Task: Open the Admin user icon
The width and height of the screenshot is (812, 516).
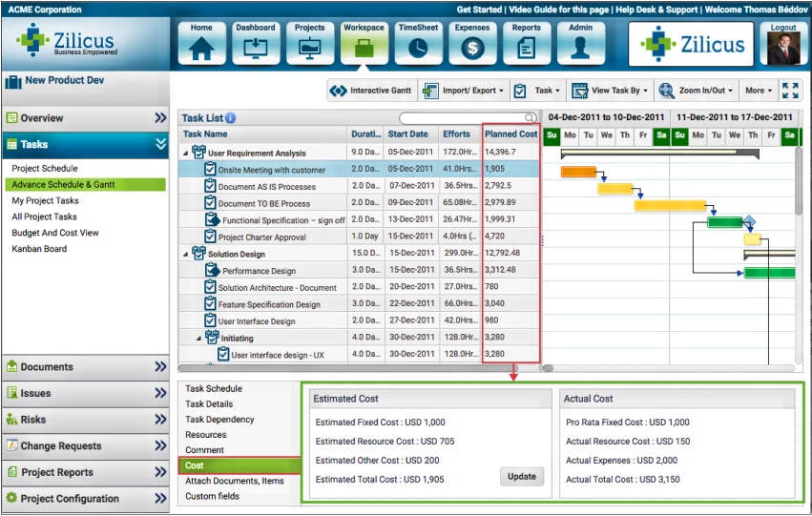Action: pyautogui.click(x=580, y=47)
